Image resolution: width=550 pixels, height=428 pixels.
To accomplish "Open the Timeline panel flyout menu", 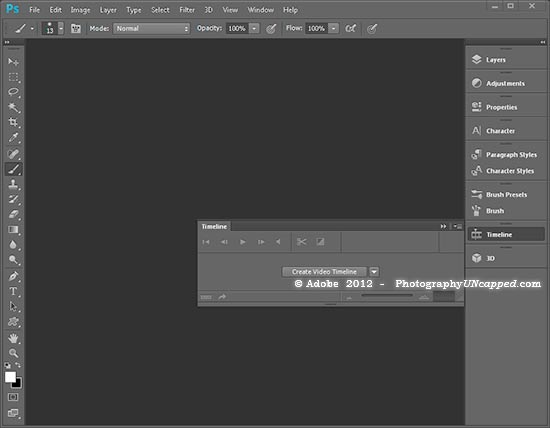I will (x=457, y=226).
